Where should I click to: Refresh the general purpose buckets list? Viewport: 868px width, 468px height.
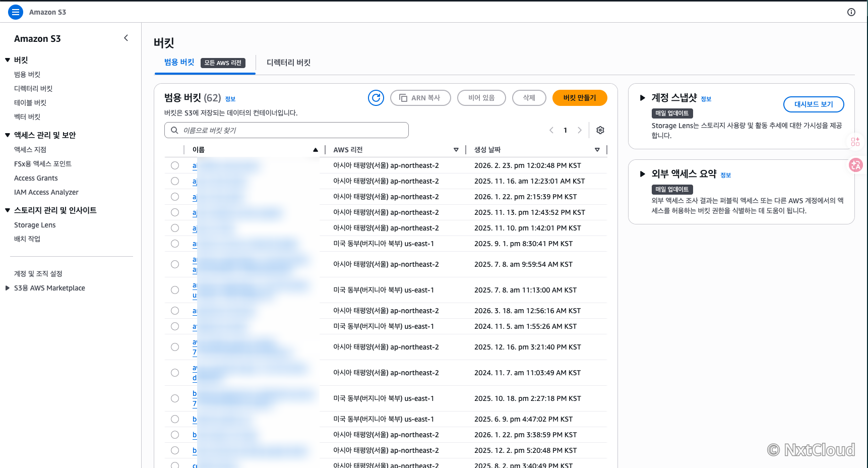pos(376,98)
